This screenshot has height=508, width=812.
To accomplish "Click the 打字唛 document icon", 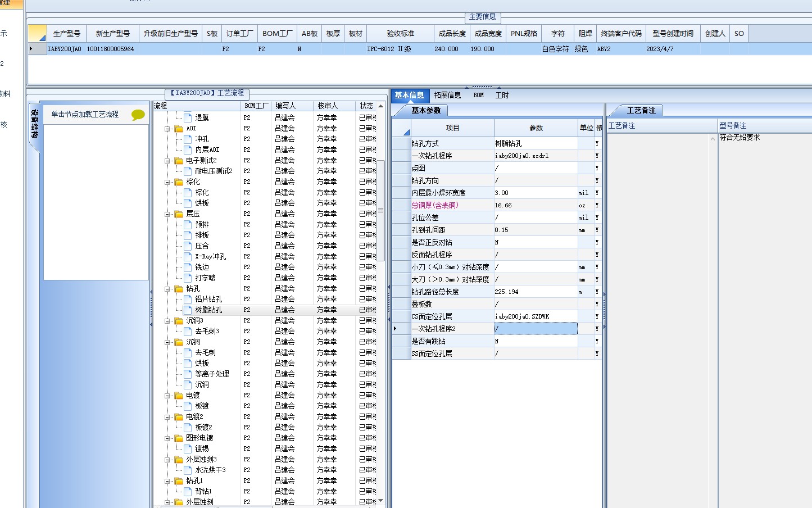I will [188, 278].
